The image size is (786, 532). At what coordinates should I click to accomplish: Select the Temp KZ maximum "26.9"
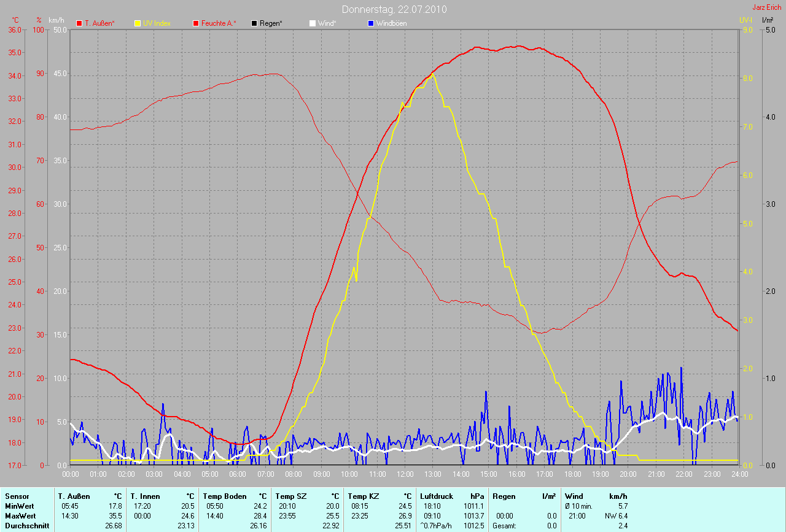tap(405, 516)
